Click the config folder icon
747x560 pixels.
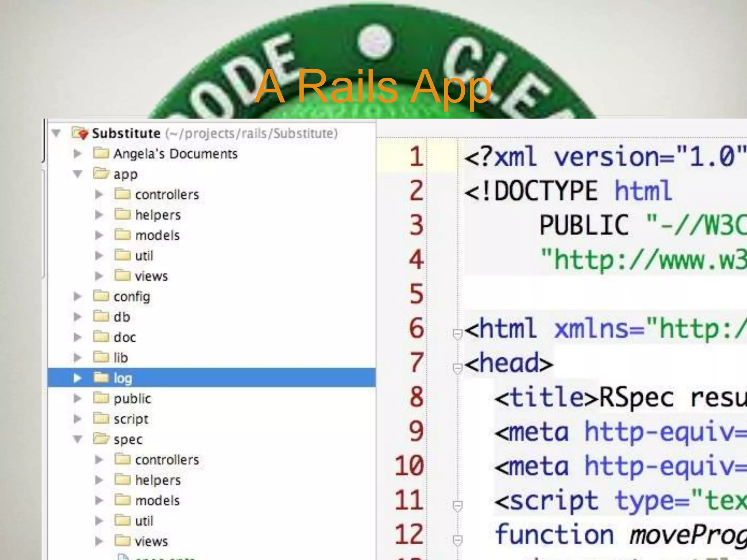coord(101,296)
